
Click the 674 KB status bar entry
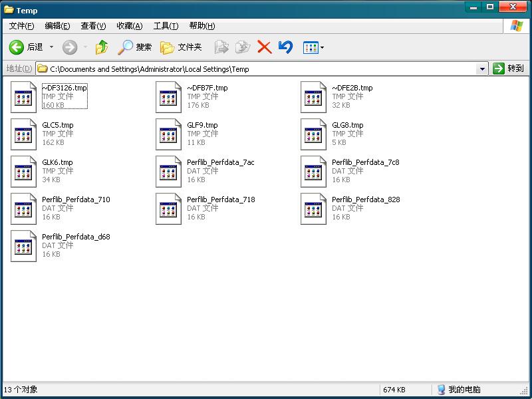tap(394, 390)
